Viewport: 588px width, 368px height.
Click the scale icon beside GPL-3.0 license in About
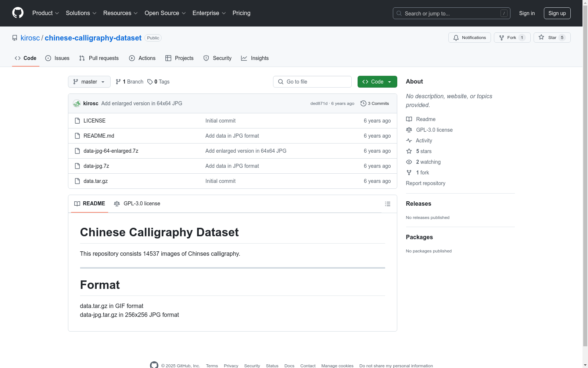(x=409, y=130)
